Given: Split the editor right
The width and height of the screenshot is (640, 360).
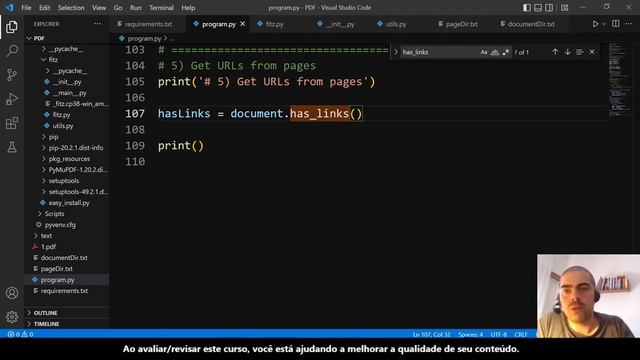Looking at the screenshot, I should pos(616,24).
